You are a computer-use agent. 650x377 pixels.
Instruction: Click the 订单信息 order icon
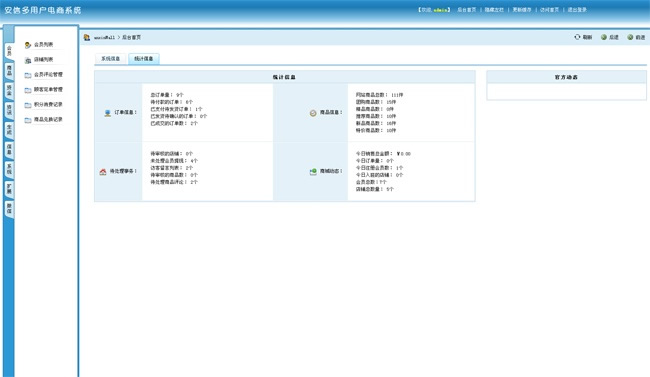pyautogui.click(x=107, y=113)
